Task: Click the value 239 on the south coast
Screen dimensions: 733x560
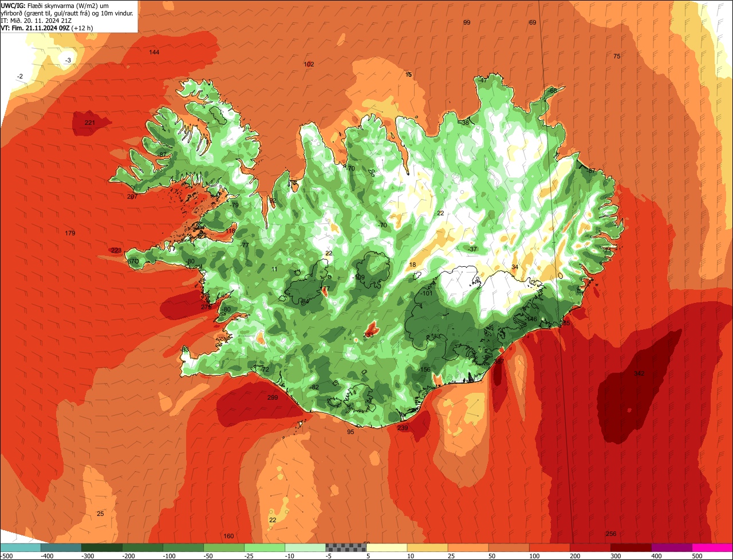Action: (x=403, y=428)
